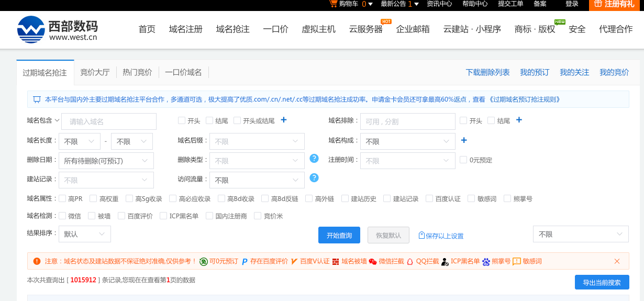Image resolution: width=644 pixels, height=301 pixels.
Task: Click the save icon before 保存以上设置
Action: (421, 236)
